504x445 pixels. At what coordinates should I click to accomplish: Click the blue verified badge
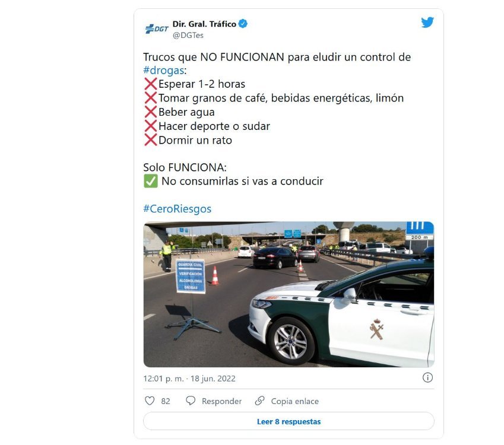tap(243, 24)
